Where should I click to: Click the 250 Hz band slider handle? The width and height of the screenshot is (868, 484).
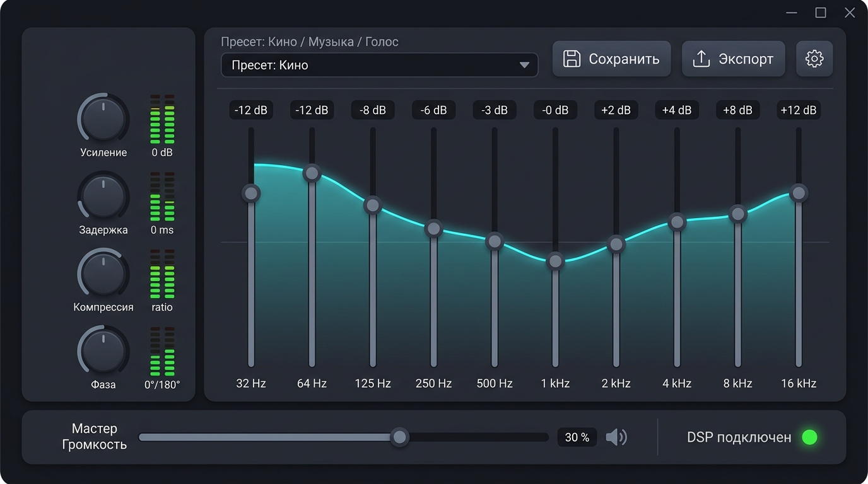(433, 228)
